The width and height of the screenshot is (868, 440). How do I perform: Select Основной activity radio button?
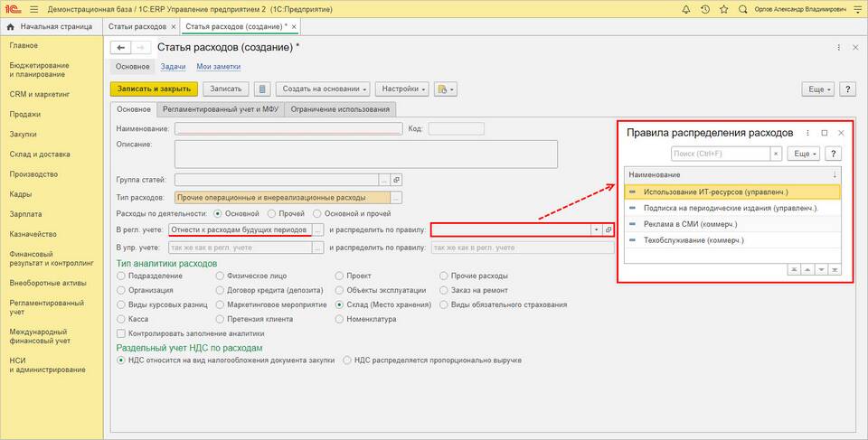[x=218, y=213]
